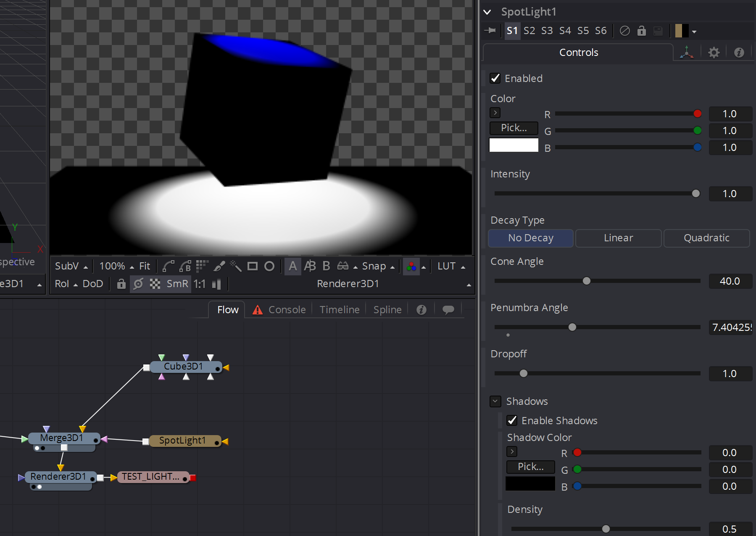Open the Snap options dropdown

point(378,266)
